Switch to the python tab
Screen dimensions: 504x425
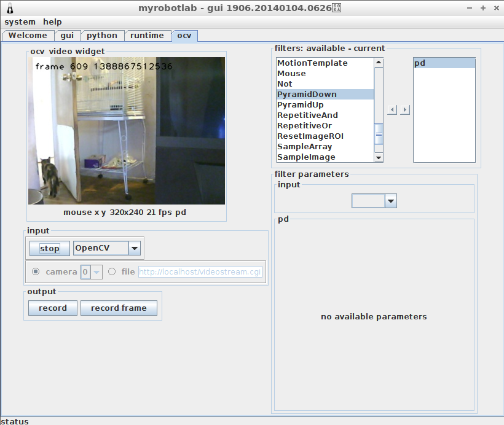point(102,36)
